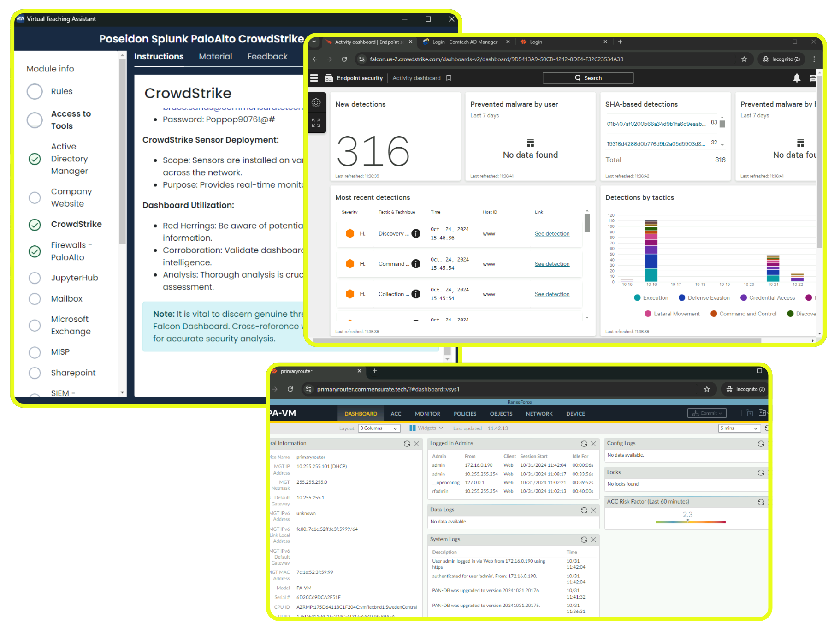This screenshot has width=840, height=630.
Task: Toggle Lateral Movement legend swatch
Action: (648, 314)
